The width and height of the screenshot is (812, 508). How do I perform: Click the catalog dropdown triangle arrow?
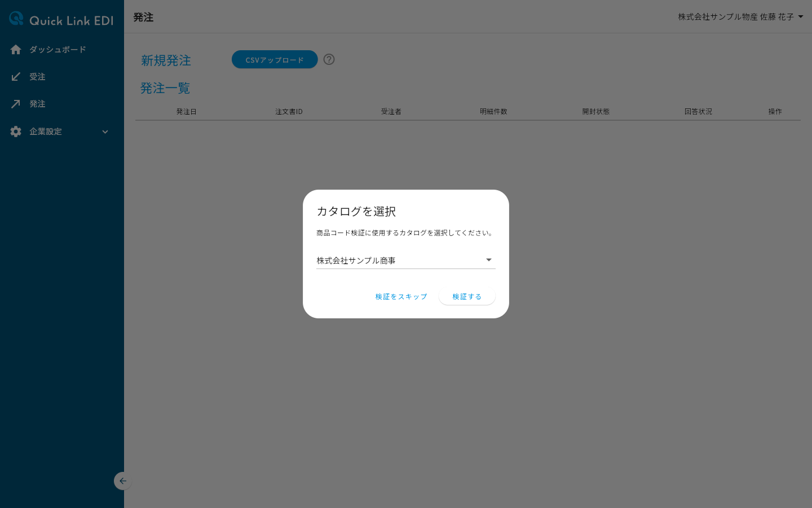click(489, 260)
